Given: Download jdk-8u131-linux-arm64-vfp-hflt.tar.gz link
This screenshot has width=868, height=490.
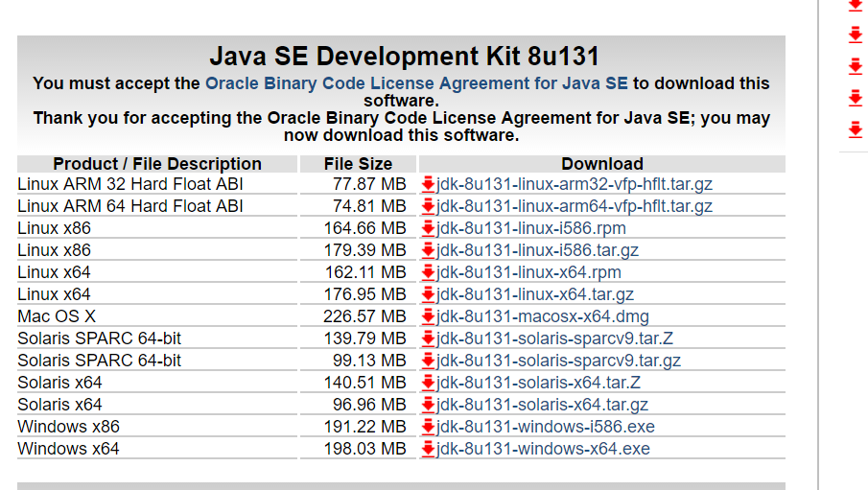Looking at the screenshot, I should point(575,206).
